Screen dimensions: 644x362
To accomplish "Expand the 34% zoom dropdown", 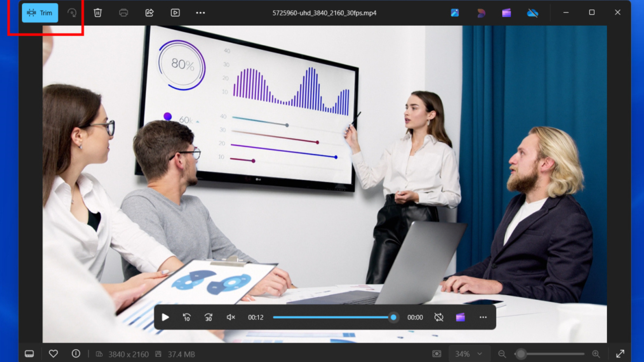I will coord(480,354).
